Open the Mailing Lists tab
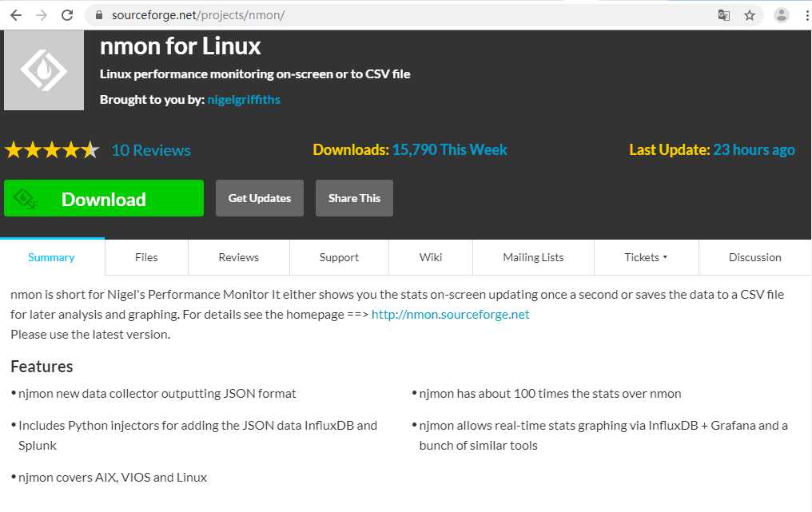Viewport: 812px width, 512px height. pyautogui.click(x=533, y=257)
